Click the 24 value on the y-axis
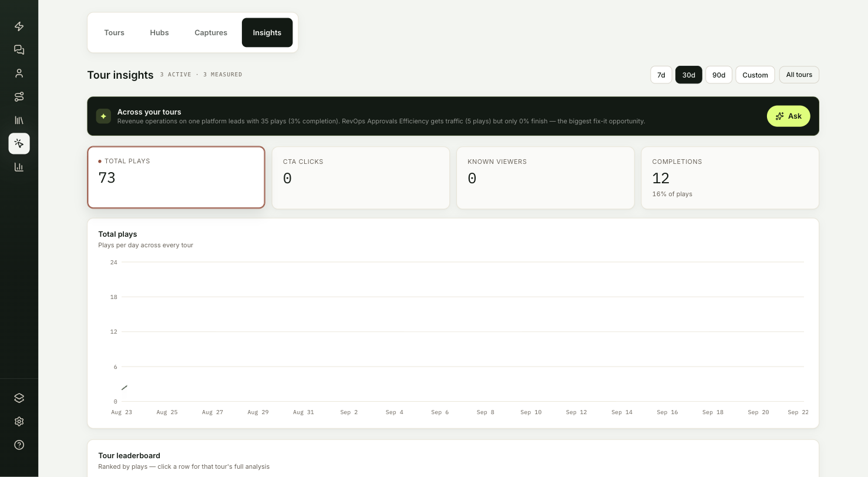868x477 pixels. point(114,263)
